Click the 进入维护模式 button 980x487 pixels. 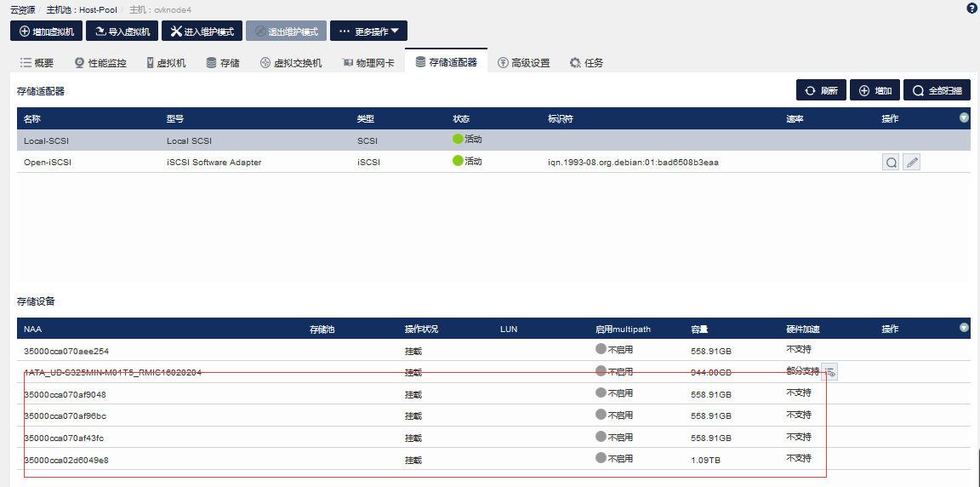[x=202, y=32]
